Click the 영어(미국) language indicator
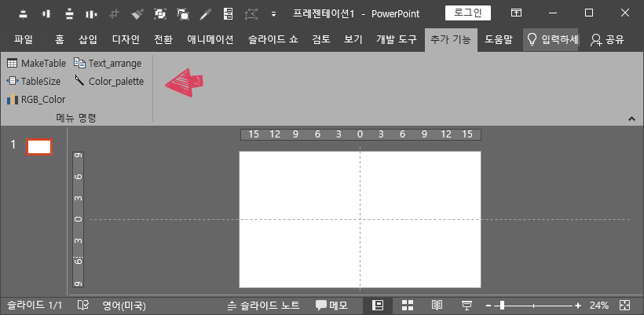The image size is (644, 315). click(x=124, y=306)
